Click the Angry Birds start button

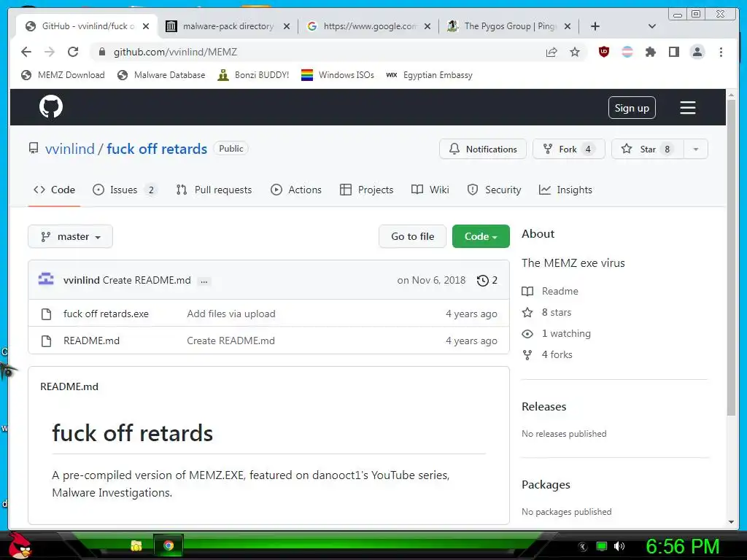[20, 545]
